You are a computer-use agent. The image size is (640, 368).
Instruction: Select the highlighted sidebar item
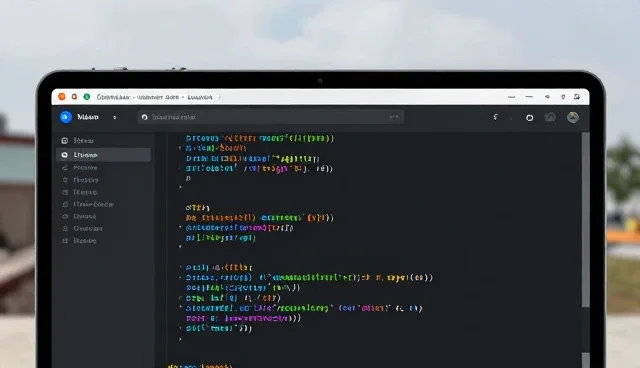coord(104,155)
